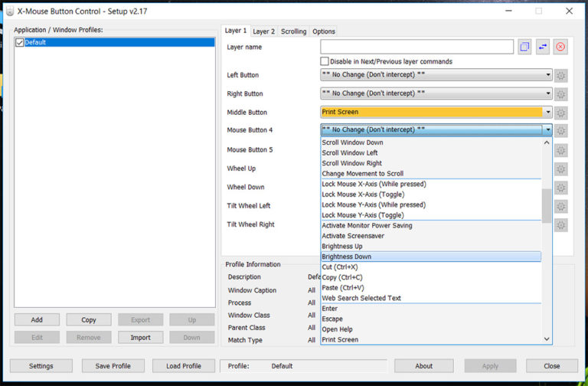Click the dropdown list scroll up arrow
The height and width of the screenshot is (386, 588).
547,142
